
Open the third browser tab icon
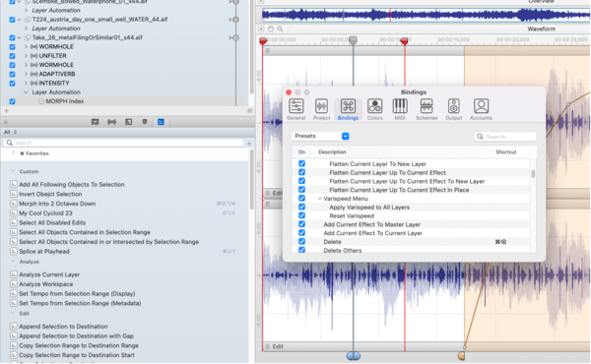[x=128, y=122]
